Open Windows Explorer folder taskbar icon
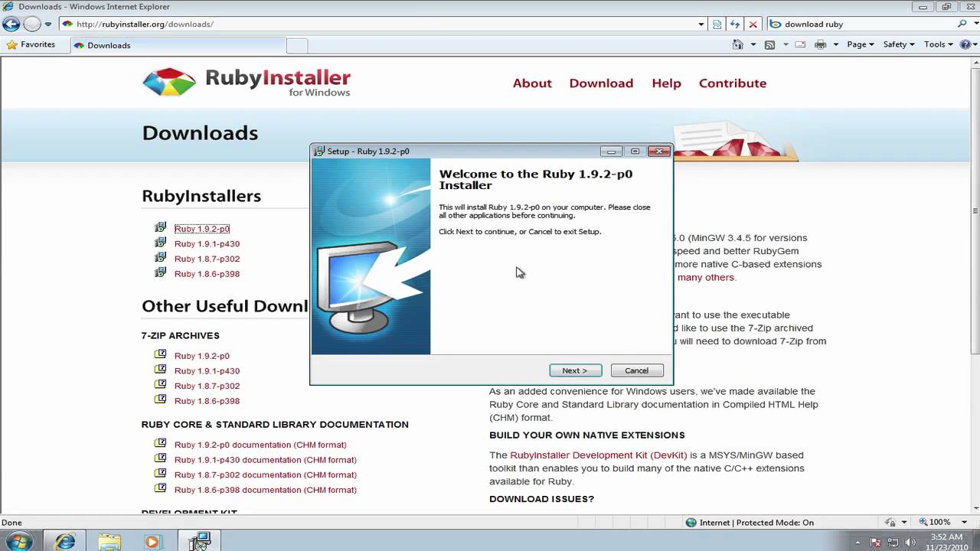 coord(109,542)
